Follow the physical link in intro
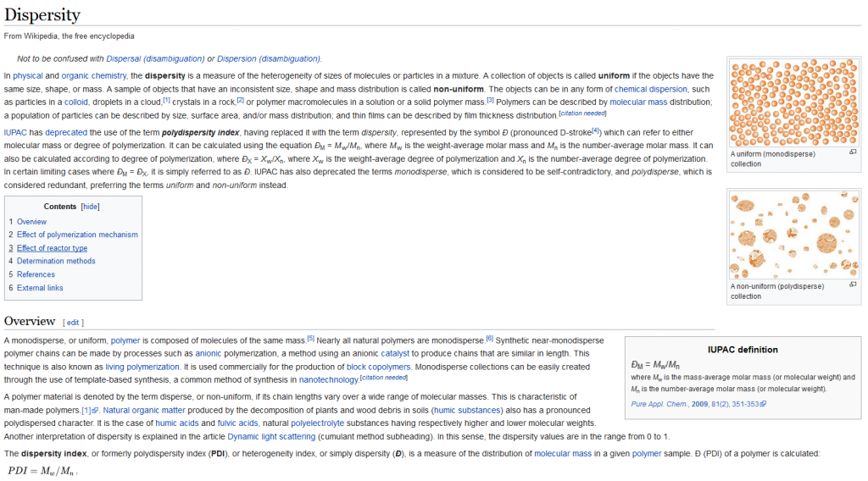The image size is (868, 481). click(x=28, y=75)
